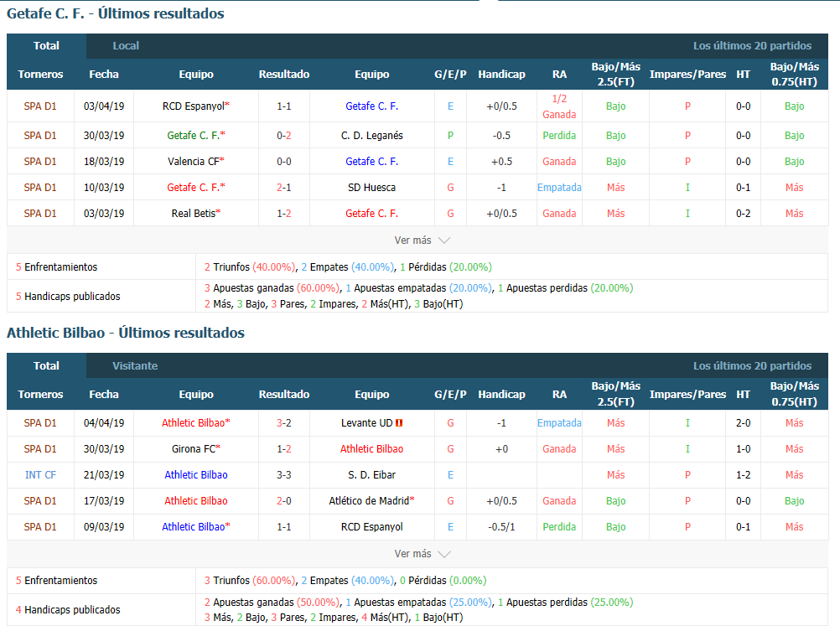Click the +0 handicap in the Girona FC row
The height and width of the screenshot is (626, 840).
point(501,448)
